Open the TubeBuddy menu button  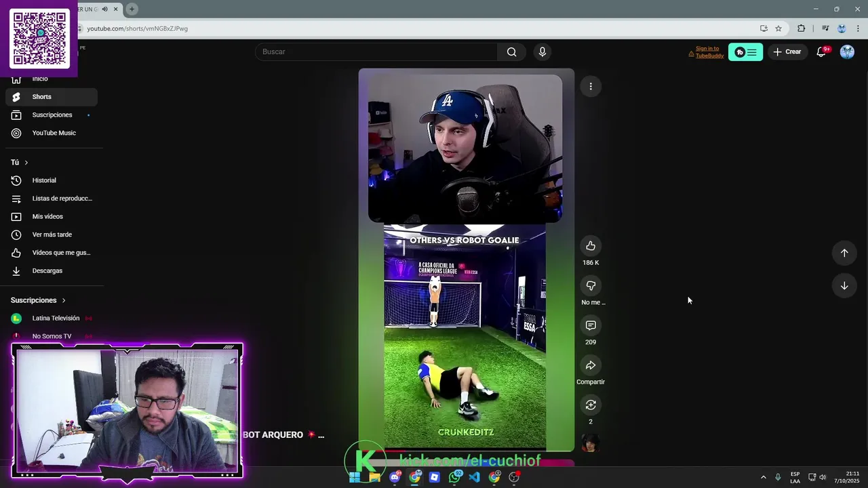click(x=745, y=52)
